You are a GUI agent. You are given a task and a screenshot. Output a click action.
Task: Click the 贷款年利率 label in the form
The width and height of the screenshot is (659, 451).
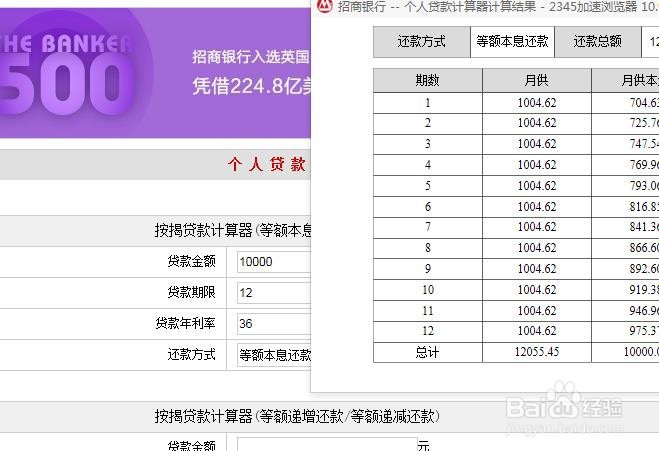pyautogui.click(x=185, y=324)
